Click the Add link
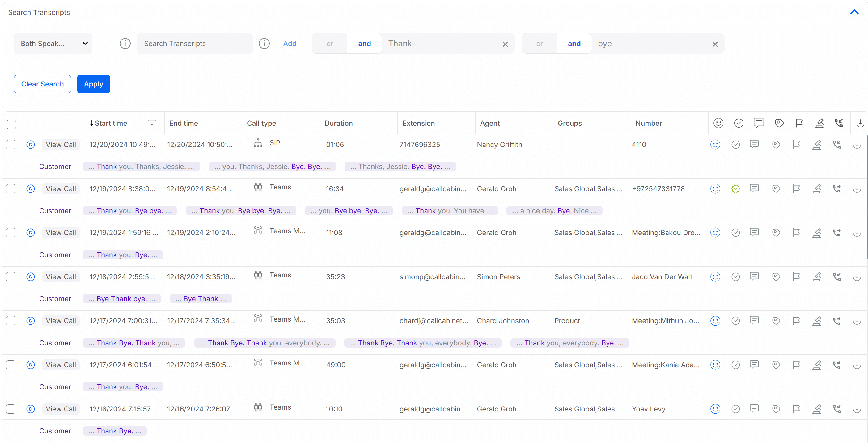This screenshot has height=443, width=868. pos(290,44)
